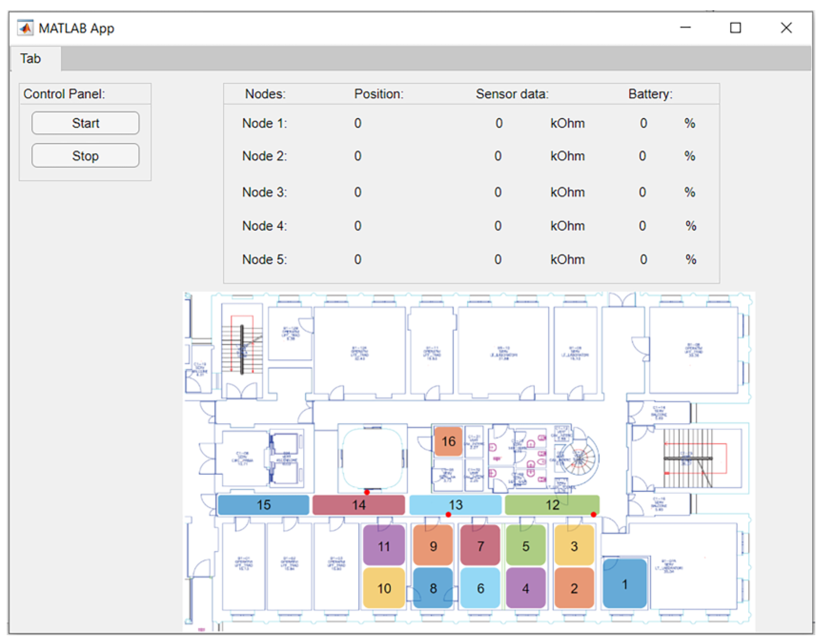Select light blue zone 13 block

tap(455, 505)
